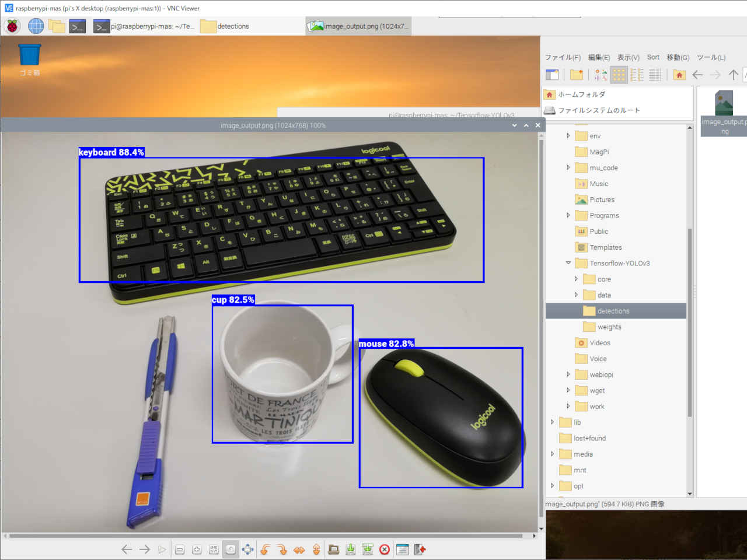747x560 pixels.
Task: Switch file manager to detailed list view
Action: 655,75
